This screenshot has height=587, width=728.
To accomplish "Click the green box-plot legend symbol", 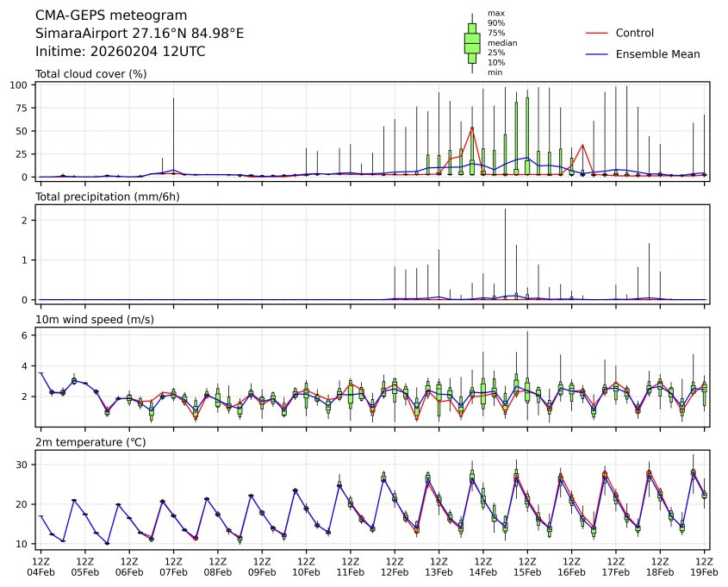I will 472,42.
